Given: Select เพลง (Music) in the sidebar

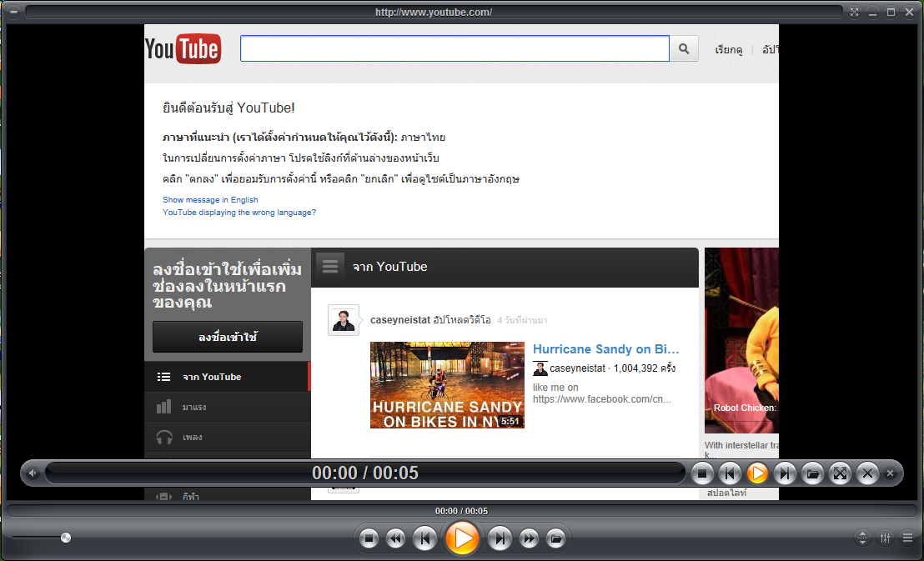Looking at the screenshot, I should [x=227, y=437].
